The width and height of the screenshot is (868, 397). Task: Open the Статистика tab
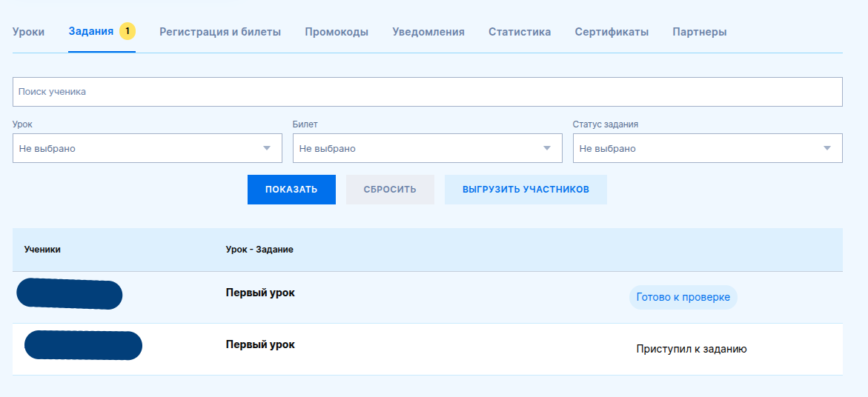pos(520,32)
